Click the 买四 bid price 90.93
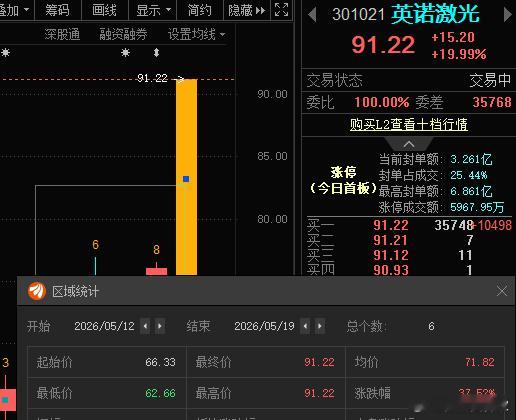The height and width of the screenshot is (420, 516). pos(391,270)
